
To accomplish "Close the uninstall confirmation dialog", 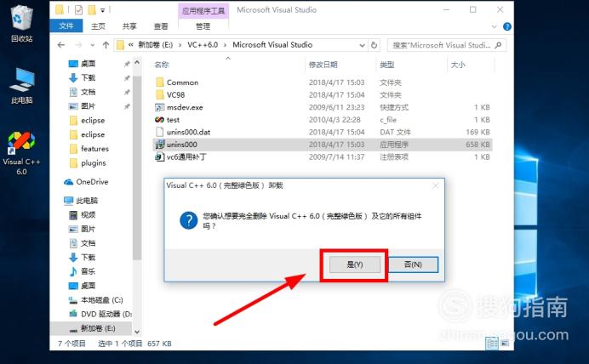I will tap(435, 185).
